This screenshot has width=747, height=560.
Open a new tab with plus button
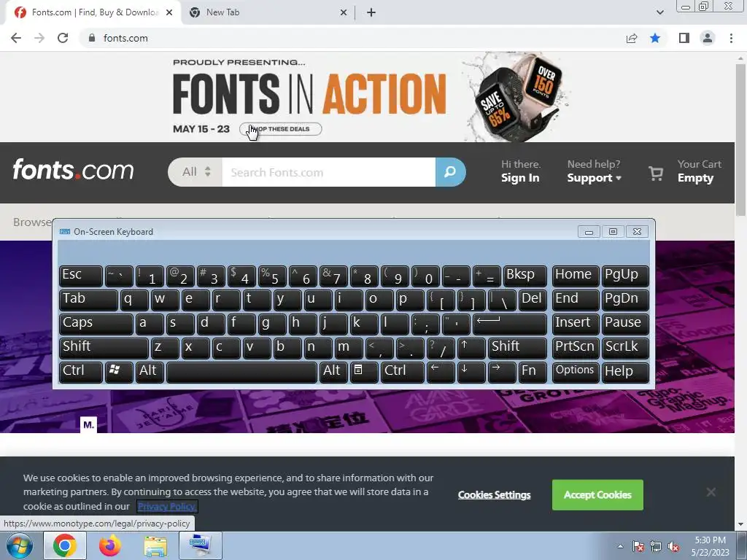[371, 12]
